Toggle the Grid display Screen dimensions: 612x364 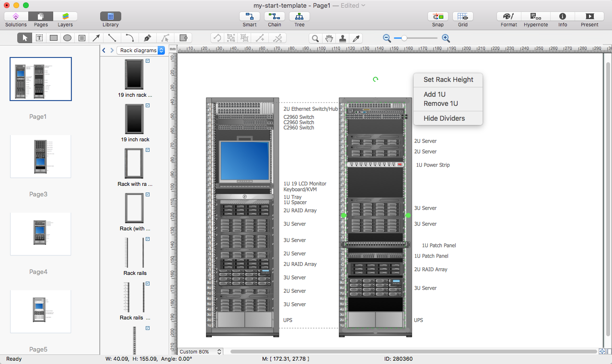462,18
